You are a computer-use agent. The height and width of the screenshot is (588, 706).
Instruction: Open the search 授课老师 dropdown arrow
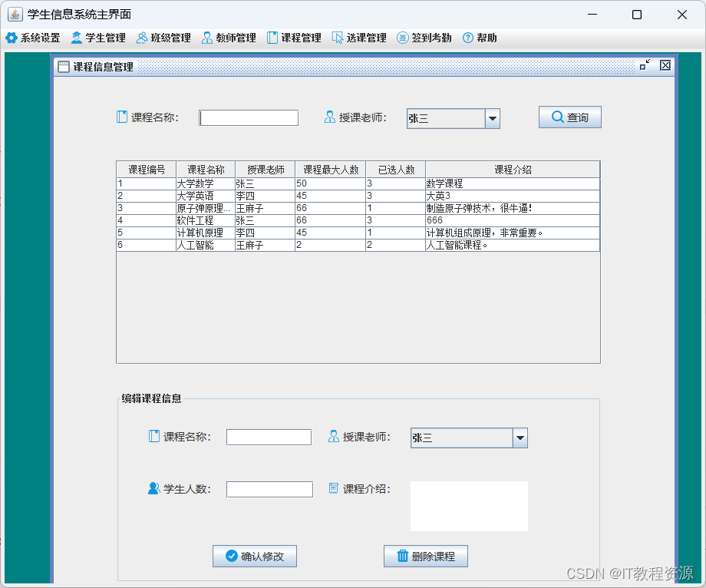[493, 119]
